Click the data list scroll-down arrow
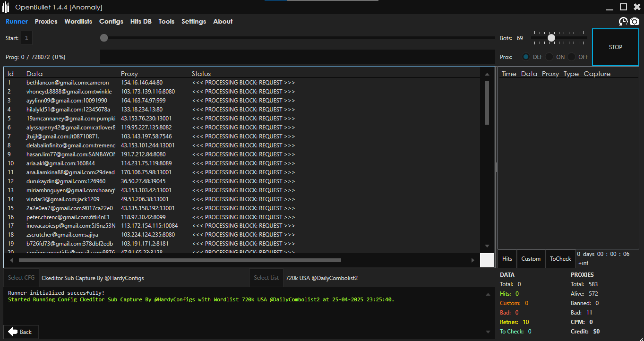This screenshot has height=341, width=644. tap(487, 246)
